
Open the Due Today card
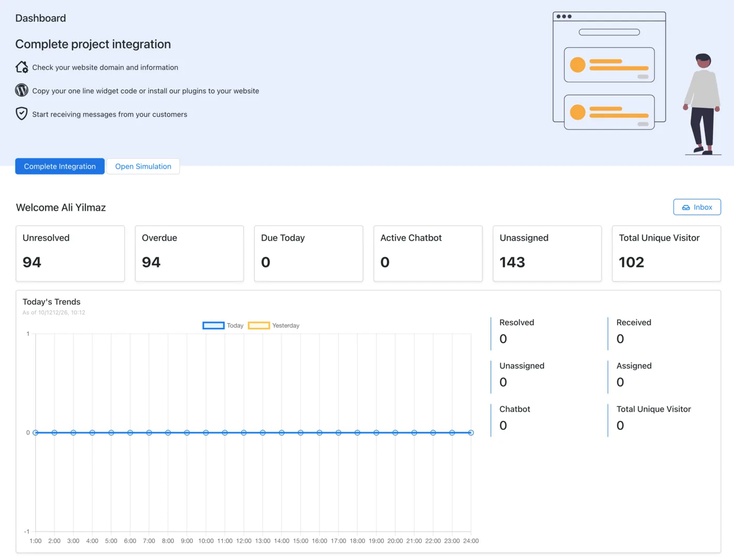(x=309, y=253)
